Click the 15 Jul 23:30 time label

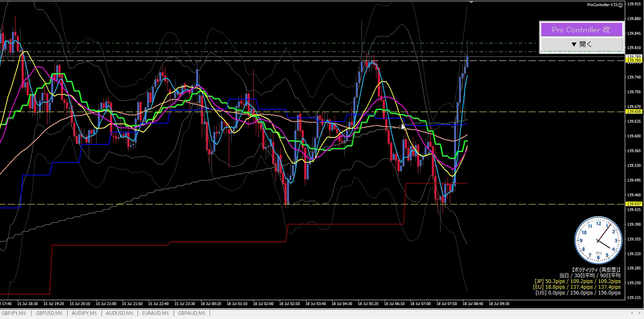pyautogui.click(x=185, y=304)
